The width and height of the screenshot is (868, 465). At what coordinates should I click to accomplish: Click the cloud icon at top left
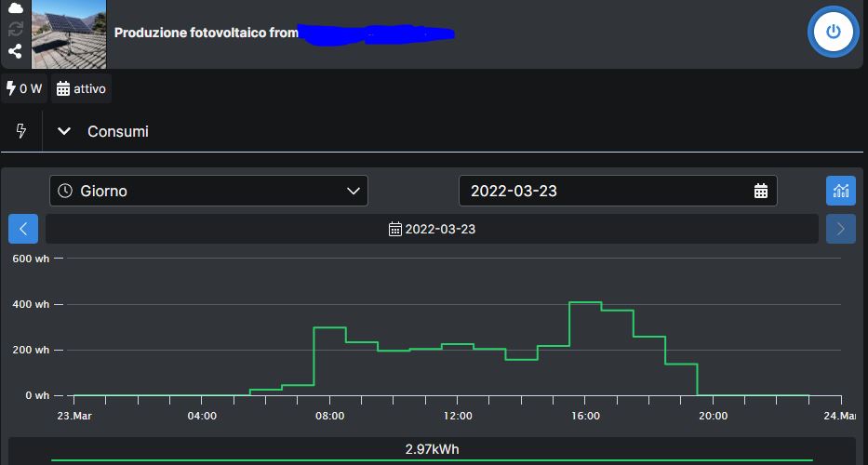(15, 7)
